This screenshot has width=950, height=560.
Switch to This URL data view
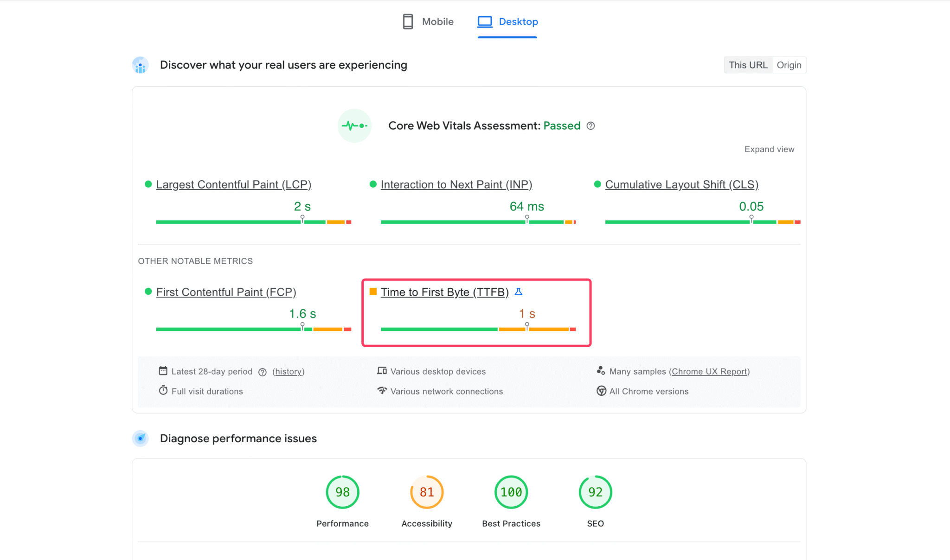[x=748, y=65]
